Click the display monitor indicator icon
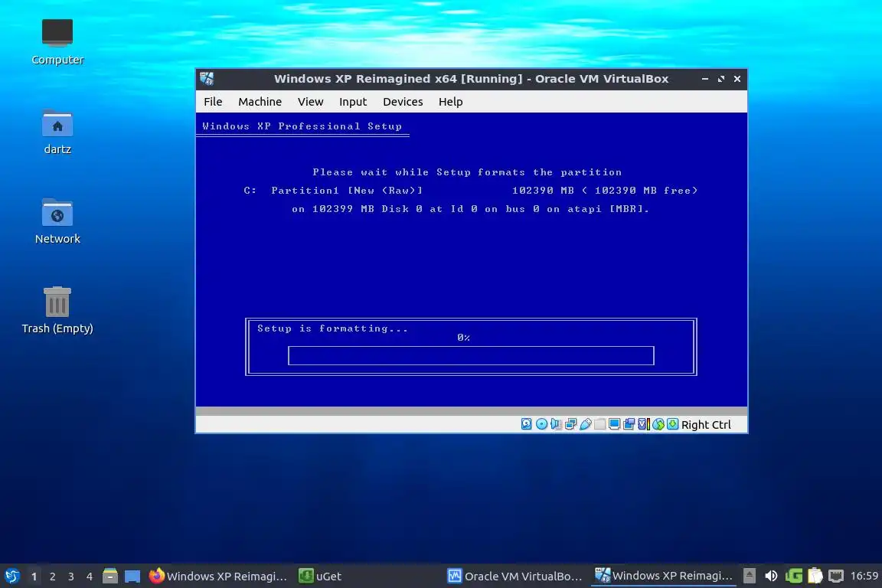Viewport: 882px width, 588px height. click(615, 424)
